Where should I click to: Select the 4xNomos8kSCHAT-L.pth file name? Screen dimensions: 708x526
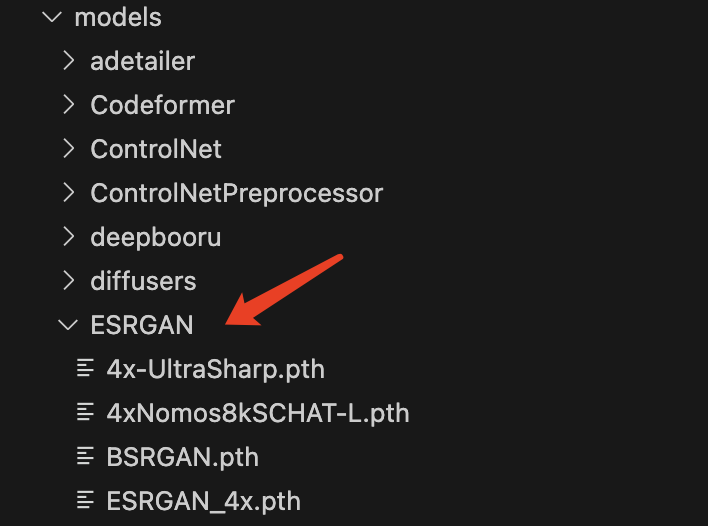pos(258,413)
